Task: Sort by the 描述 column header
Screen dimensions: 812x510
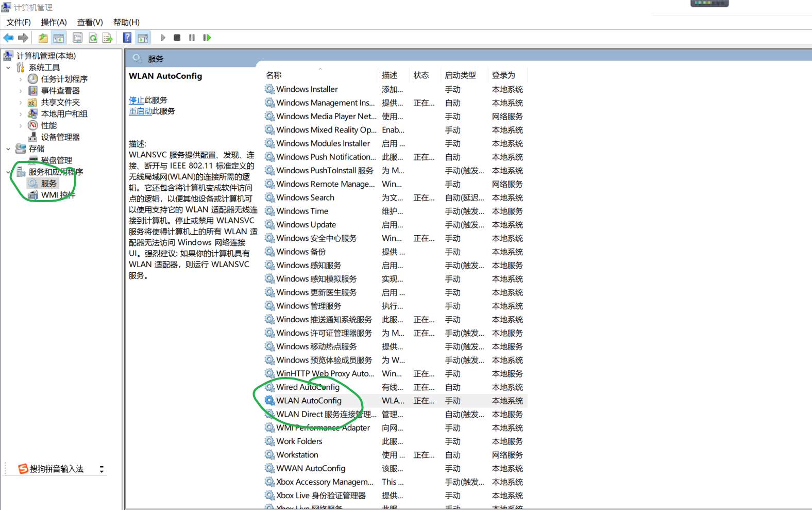Action: coord(394,75)
